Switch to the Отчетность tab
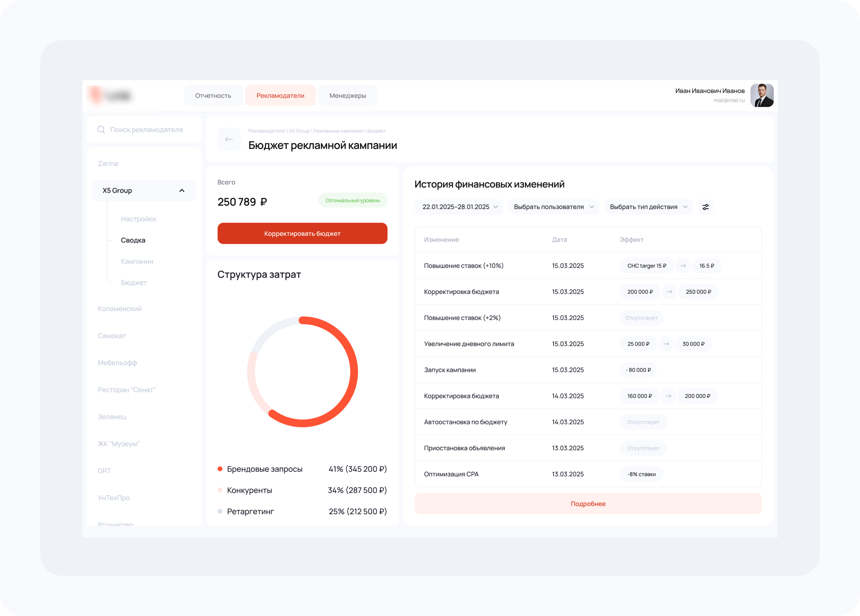 [213, 95]
